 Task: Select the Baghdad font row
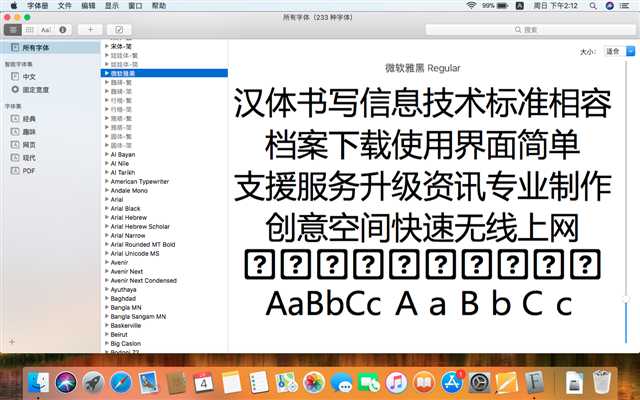click(164, 298)
